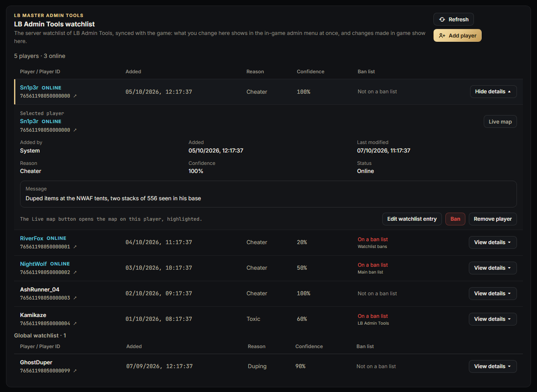Open RiverFox external profile link icon
Viewport: 537px width, 392px height.
(75, 247)
